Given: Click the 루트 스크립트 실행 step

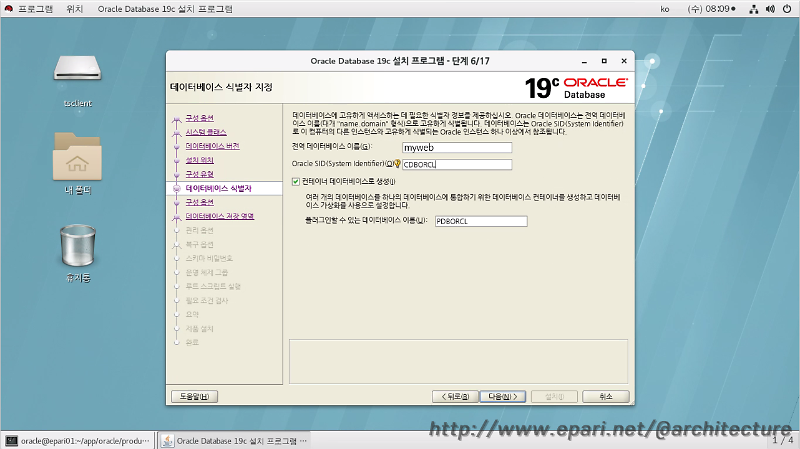Looking at the screenshot, I should [x=213, y=286].
